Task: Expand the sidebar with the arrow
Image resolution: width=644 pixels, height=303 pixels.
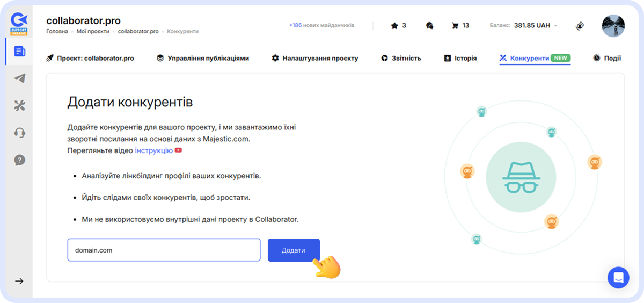Action: pyautogui.click(x=19, y=280)
